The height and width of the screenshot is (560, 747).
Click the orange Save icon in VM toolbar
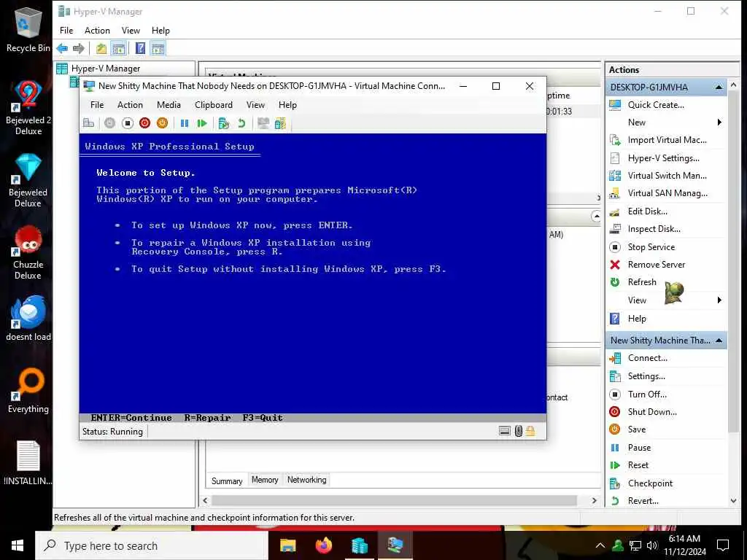point(163,123)
